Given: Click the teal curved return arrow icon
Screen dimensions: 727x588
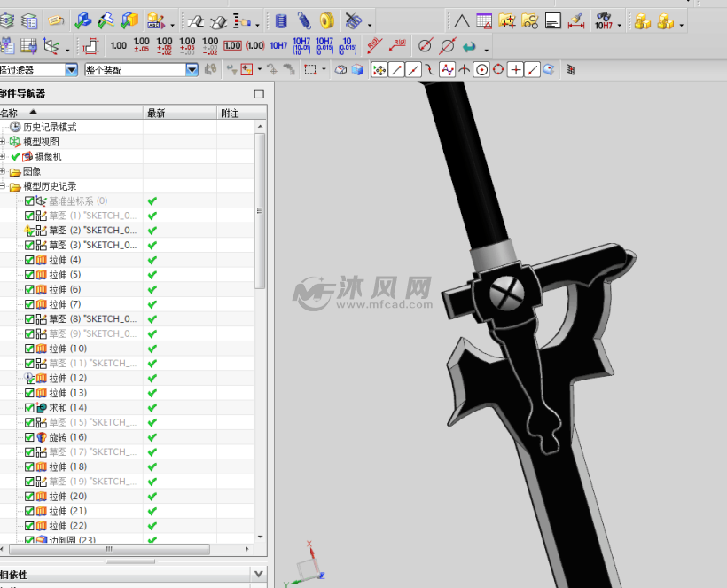Looking at the screenshot, I should click(469, 46).
